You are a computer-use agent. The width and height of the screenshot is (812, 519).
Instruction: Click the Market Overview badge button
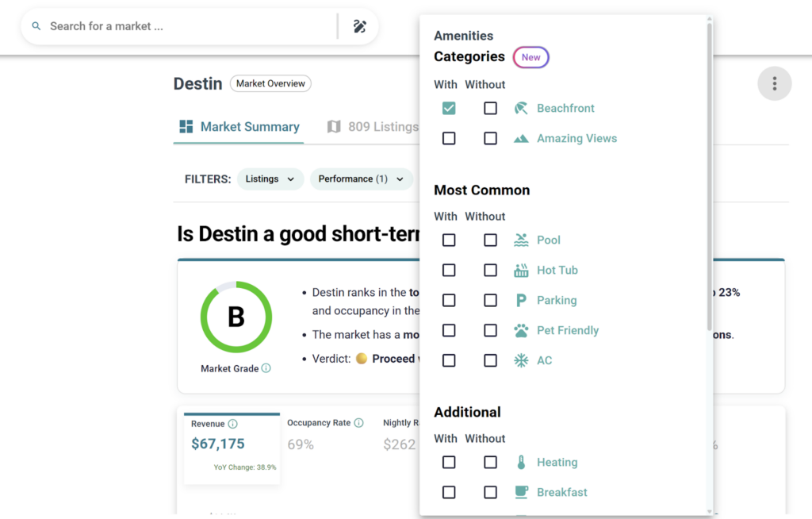coord(270,83)
